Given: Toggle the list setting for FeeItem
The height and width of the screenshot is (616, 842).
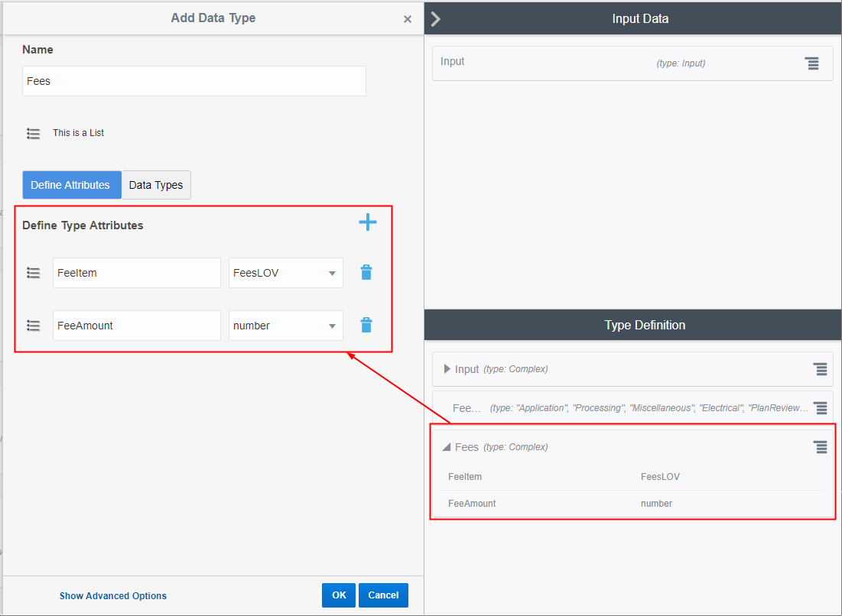Looking at the screenshot, I should point(33,272).
